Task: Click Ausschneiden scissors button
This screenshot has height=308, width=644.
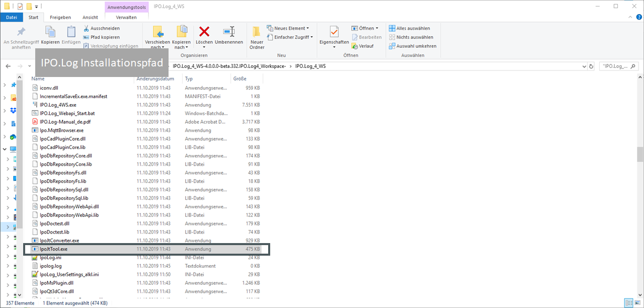Action: coord(101,28)
